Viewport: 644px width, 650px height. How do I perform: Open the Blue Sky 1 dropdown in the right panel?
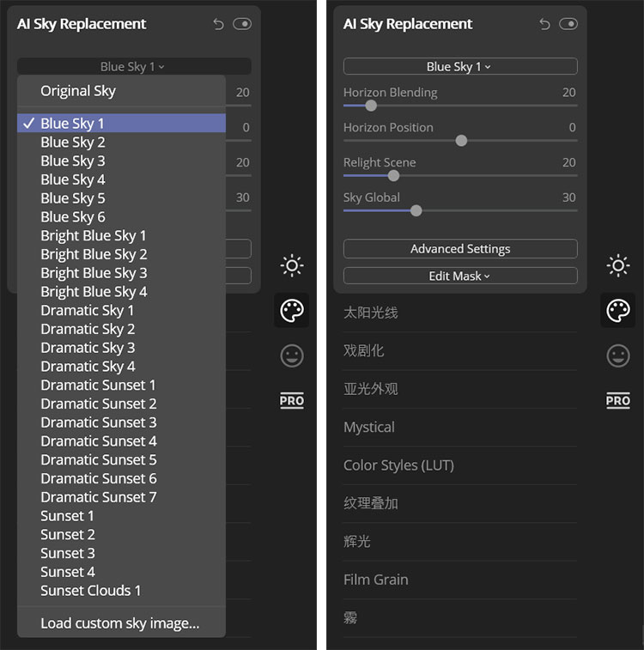(x=460, y=66)
